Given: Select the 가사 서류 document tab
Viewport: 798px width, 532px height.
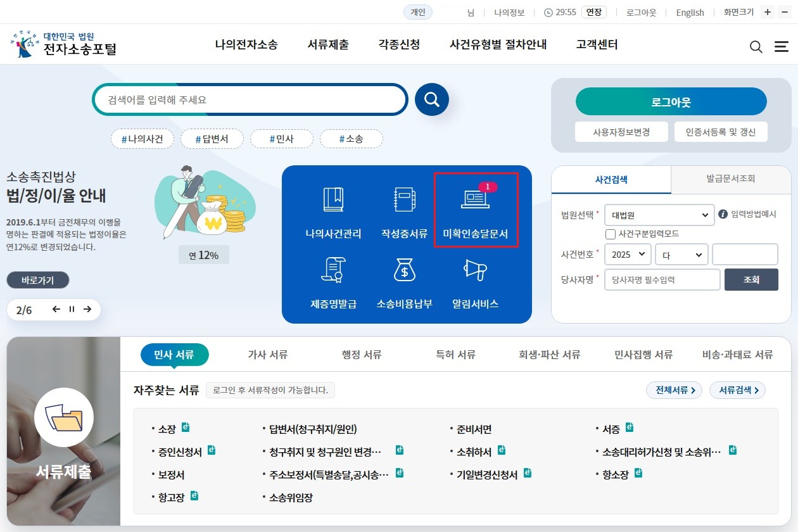Looking at the screenshot, I should 267,355.
